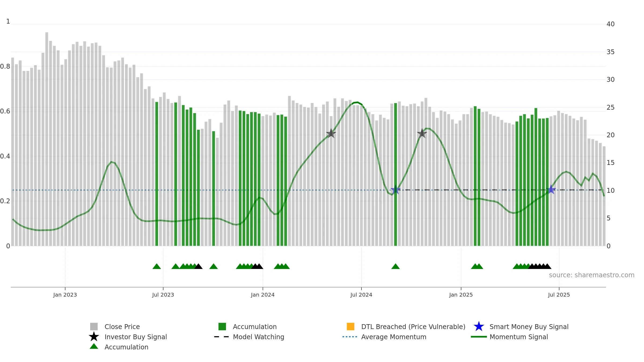Screen dimensions: 644x362
Task: Click the blue Smart Money Buy Signal legend star
Action: pos(479,327)
